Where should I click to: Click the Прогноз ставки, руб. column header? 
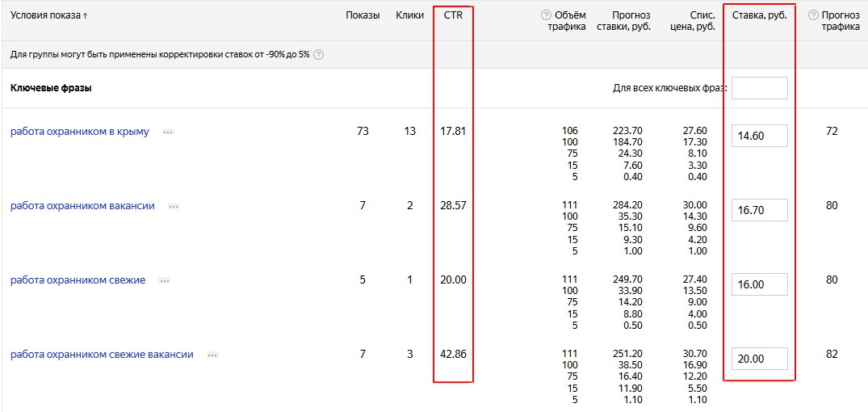click(x=624, y=20)
